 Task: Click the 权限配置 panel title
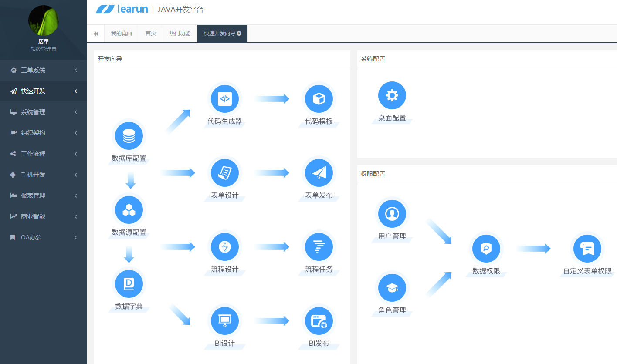click(373, 174)
